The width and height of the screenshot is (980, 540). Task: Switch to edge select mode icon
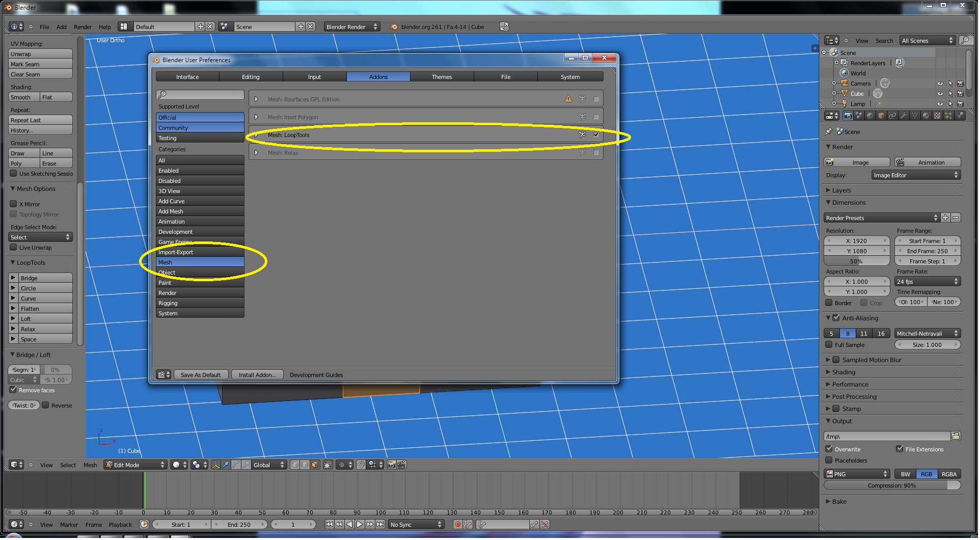click(305, 466)
